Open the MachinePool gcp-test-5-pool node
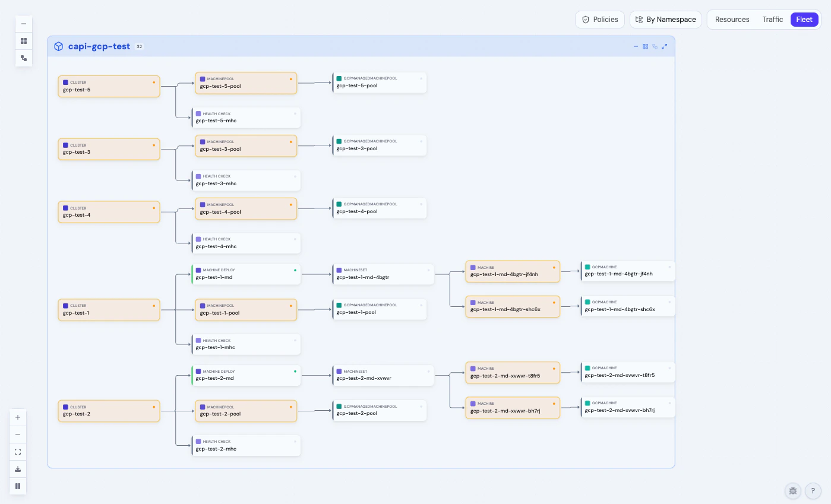This screenshot has height=504, width=831. pos(246,83)
